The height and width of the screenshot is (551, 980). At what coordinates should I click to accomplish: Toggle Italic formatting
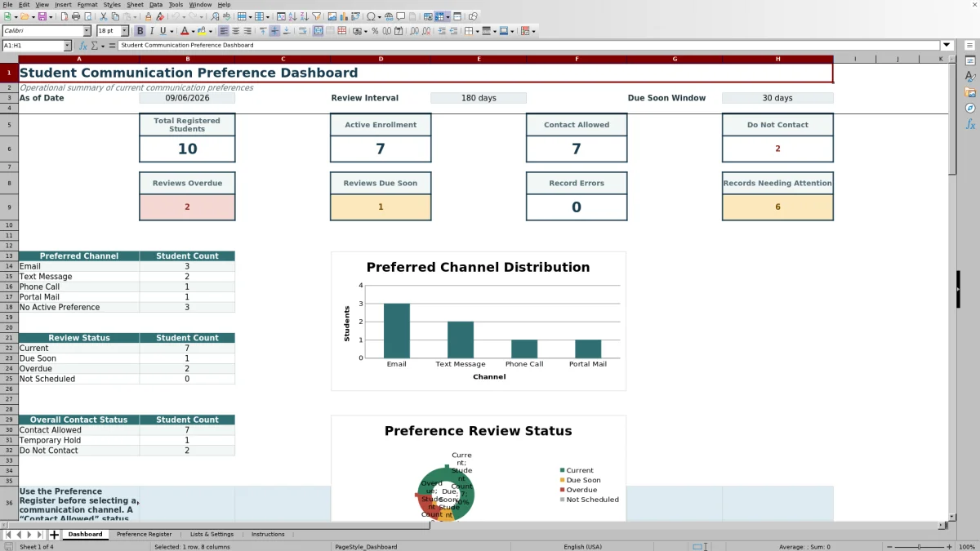point(152,31)
